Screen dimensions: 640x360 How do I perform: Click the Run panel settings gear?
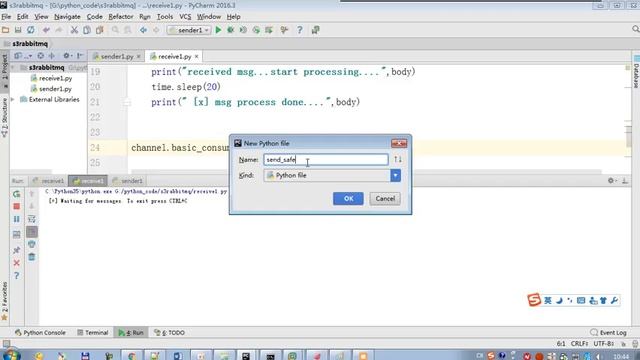pyautogui.click(x=611, y=180)
